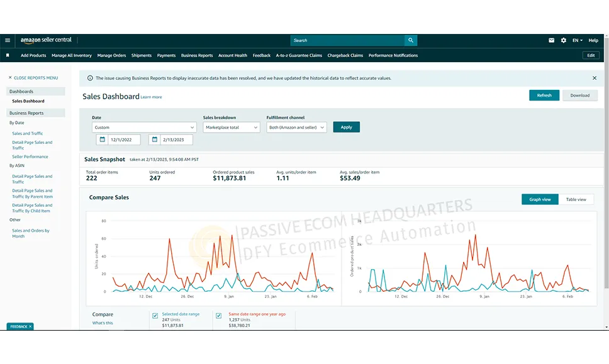Open the messages envelope icon

[551, 40]
